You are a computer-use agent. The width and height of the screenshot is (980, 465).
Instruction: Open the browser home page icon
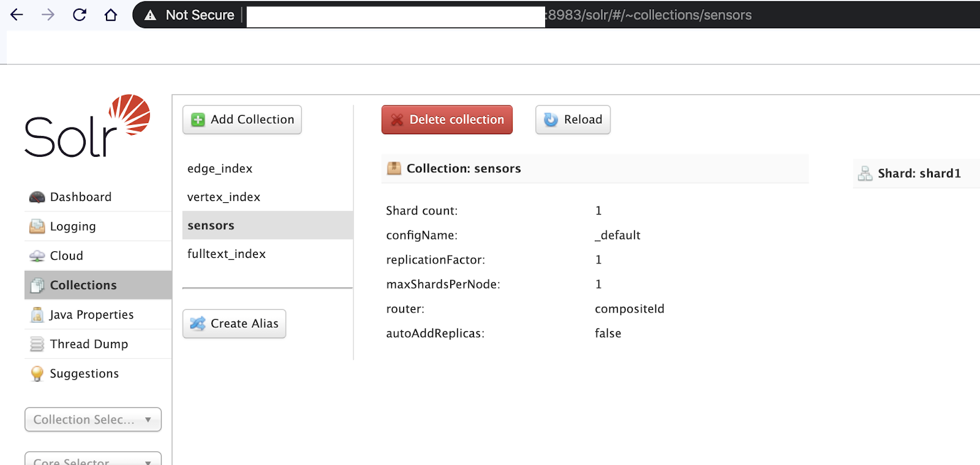click(111, 15)
